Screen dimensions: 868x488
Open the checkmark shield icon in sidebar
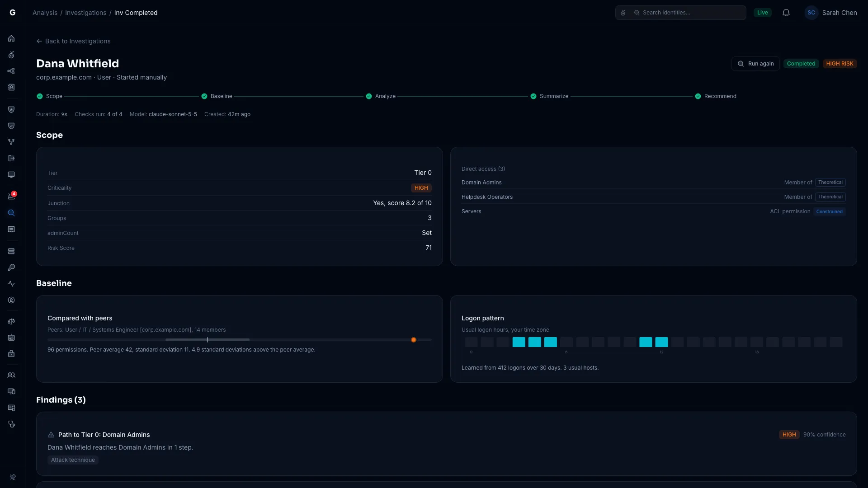11,126
